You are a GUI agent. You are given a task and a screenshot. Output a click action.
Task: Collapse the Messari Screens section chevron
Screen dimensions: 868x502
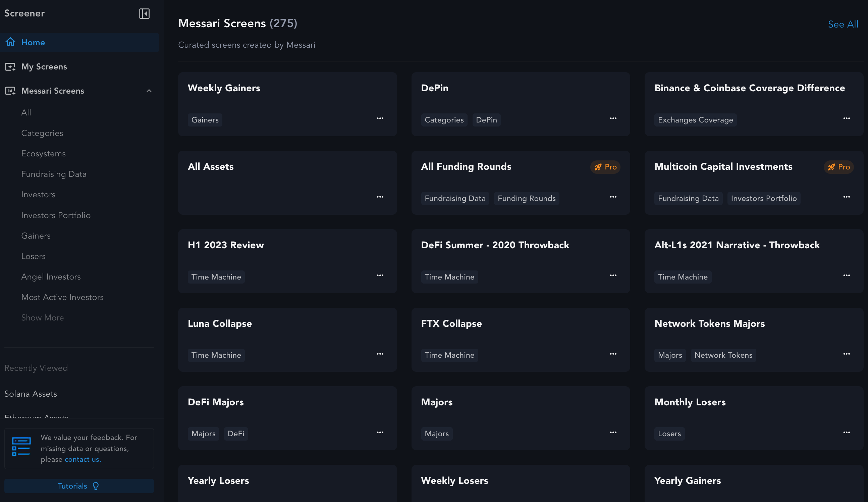(x=149, y=91)
